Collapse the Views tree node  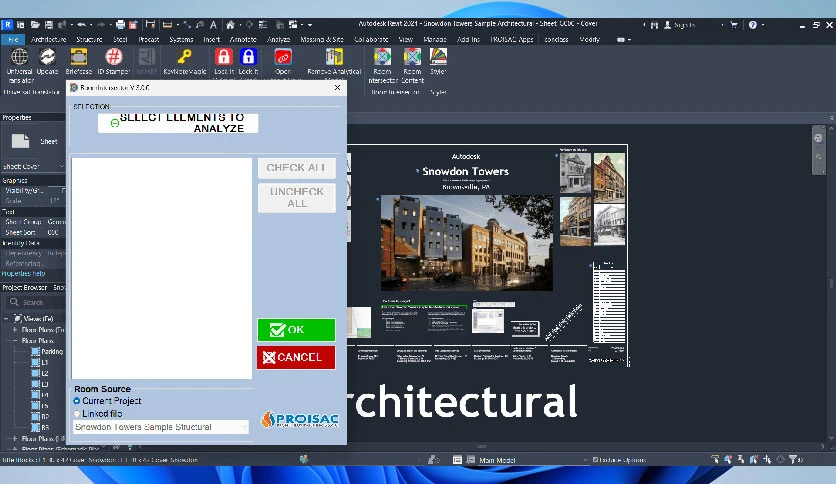pos(6,319)
